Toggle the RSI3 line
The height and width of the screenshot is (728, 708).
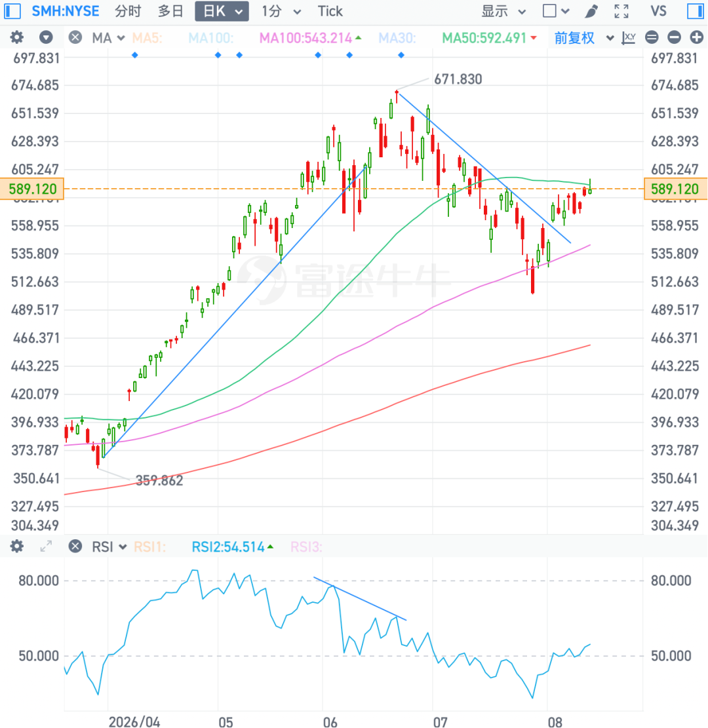[306, 547]
